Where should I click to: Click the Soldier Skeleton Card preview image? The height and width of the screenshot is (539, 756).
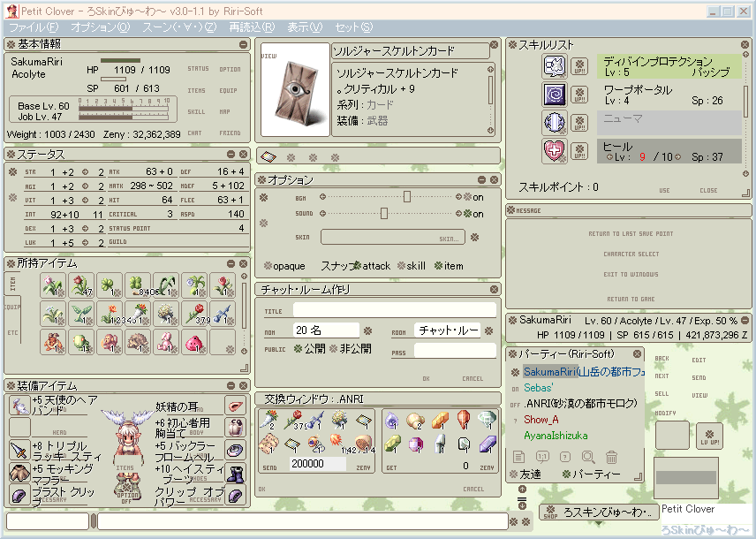coord(296,90)
